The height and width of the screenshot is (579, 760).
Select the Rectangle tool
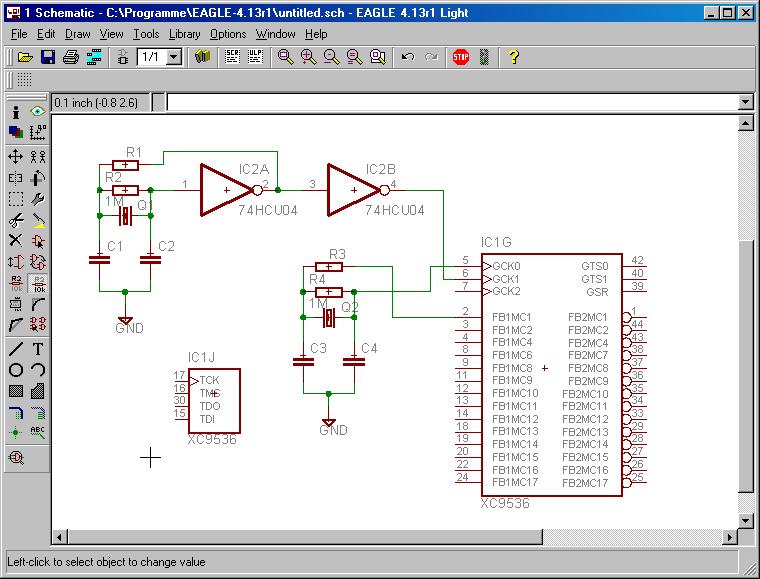click(16, 391)
